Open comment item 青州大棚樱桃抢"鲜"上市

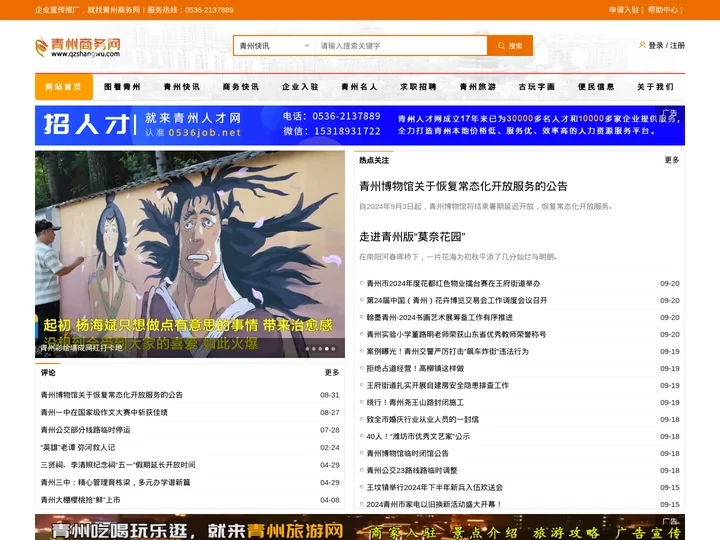(80, 500)
